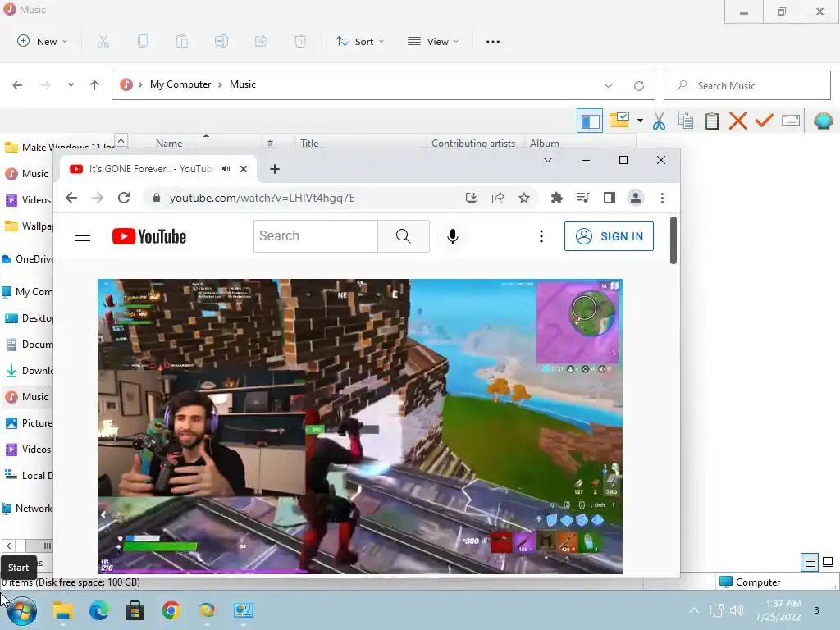Go back in Chrome browser
The height and width of the screenshot is (630, 840).
(71, 198)
